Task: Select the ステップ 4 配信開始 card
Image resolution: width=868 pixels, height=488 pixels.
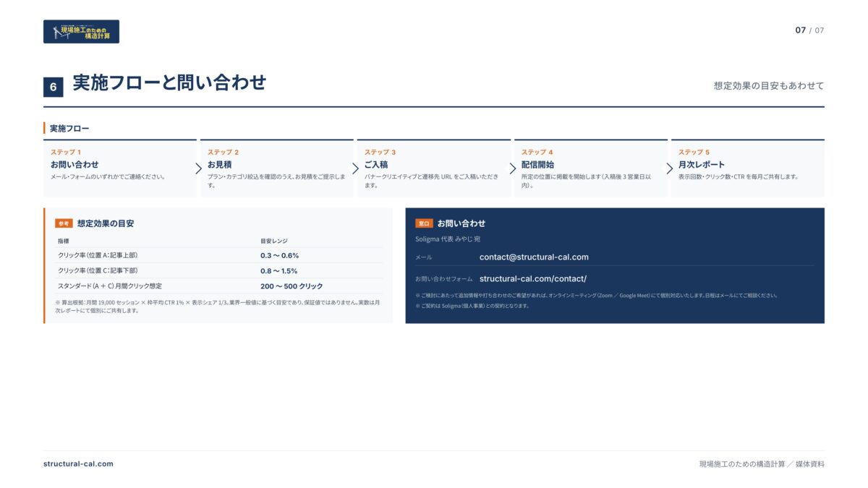Action: click(591, 168)
